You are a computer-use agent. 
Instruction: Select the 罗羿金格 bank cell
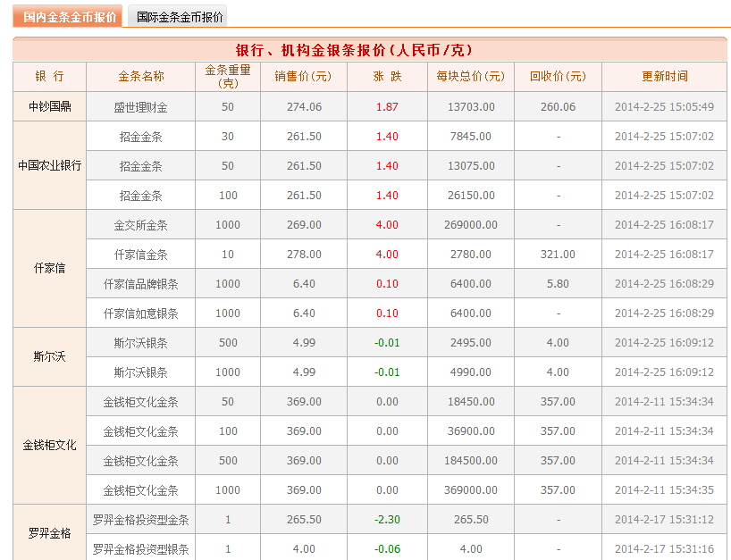point(49,533)
